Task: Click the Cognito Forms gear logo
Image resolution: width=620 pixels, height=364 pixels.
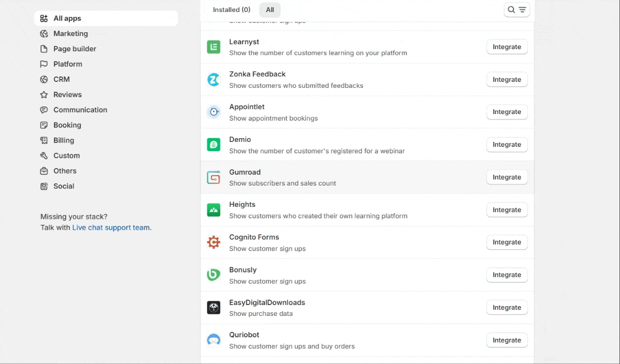Action: click(x=214, y=242)
